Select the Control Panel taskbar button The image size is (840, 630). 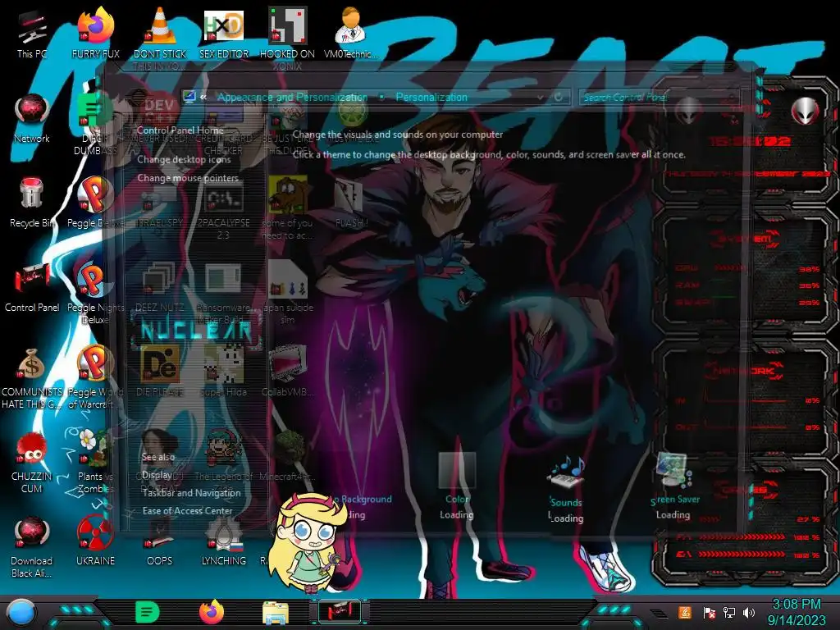pos(340,612)
